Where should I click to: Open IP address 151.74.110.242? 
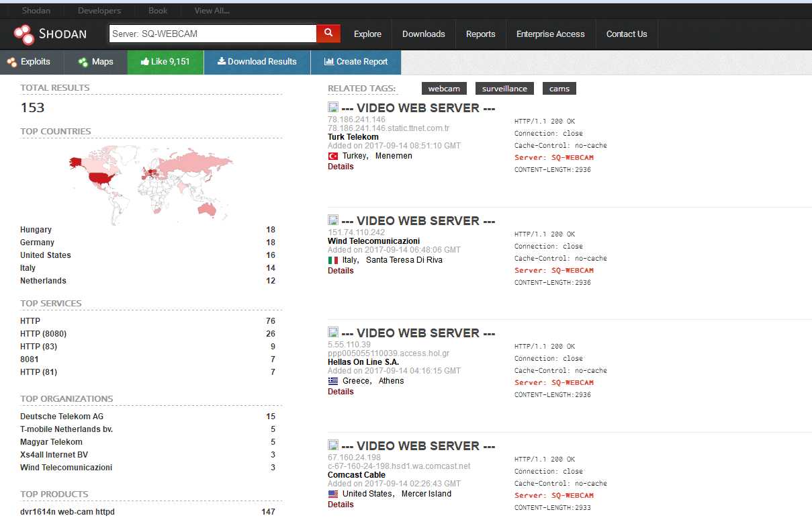point(357,232)
